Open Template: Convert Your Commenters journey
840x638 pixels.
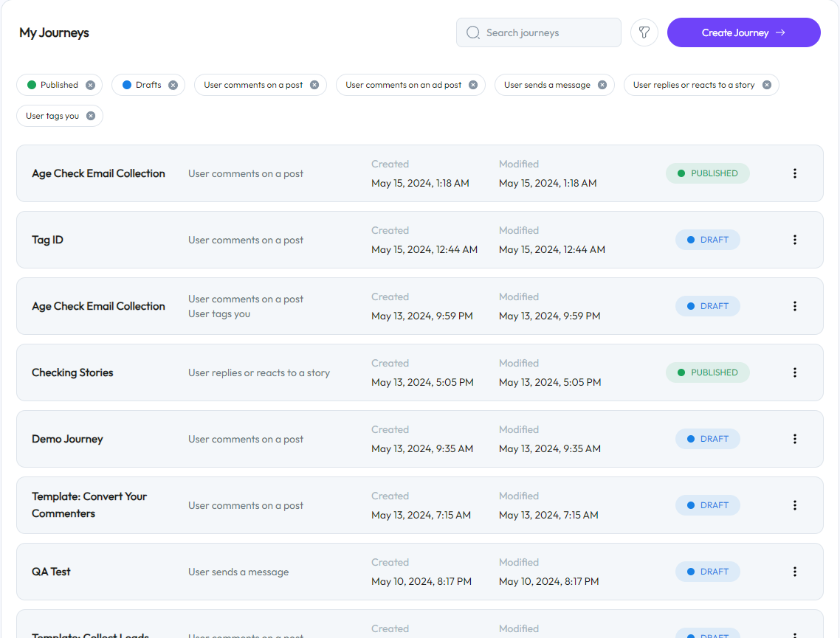pos(89,504)
